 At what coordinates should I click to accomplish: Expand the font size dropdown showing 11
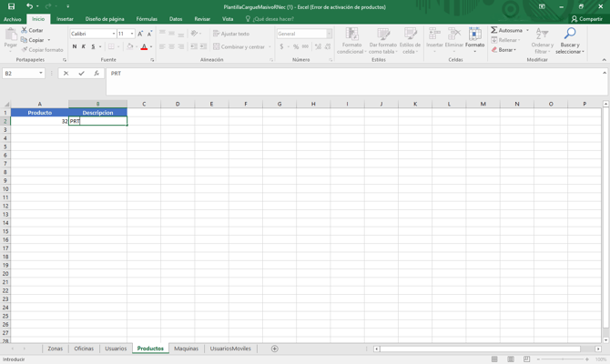pyautogui.click(x=132, y=34)
